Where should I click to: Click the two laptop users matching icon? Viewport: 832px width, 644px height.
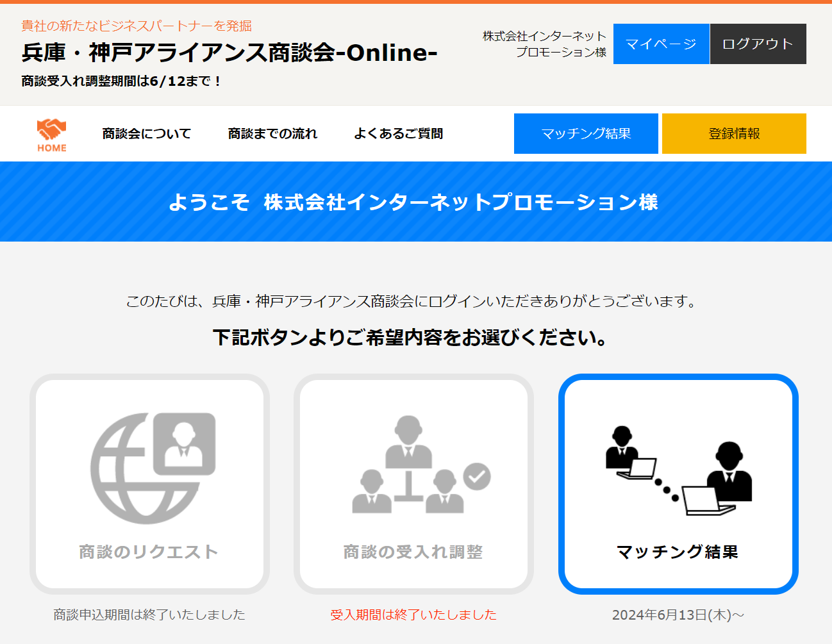tap(679, 470)
